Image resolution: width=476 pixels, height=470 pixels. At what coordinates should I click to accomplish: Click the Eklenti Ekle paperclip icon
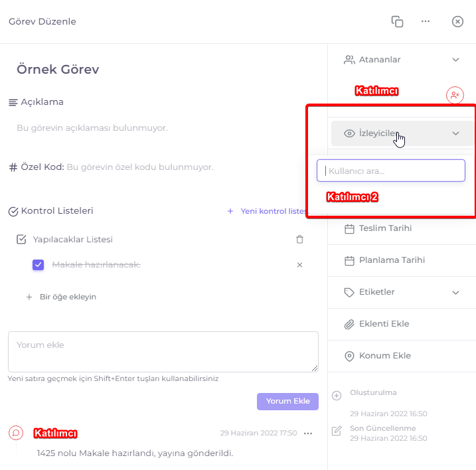pyautogui.click(x=349, y=324)
